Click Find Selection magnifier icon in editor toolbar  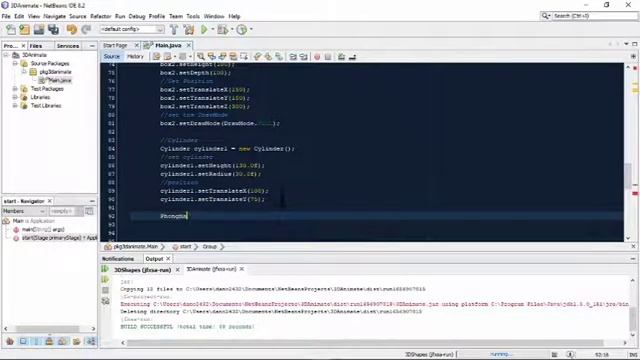[200, 57]
